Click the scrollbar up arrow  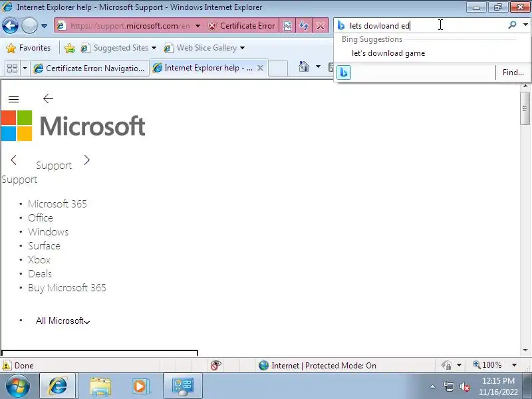pos(525,86)
